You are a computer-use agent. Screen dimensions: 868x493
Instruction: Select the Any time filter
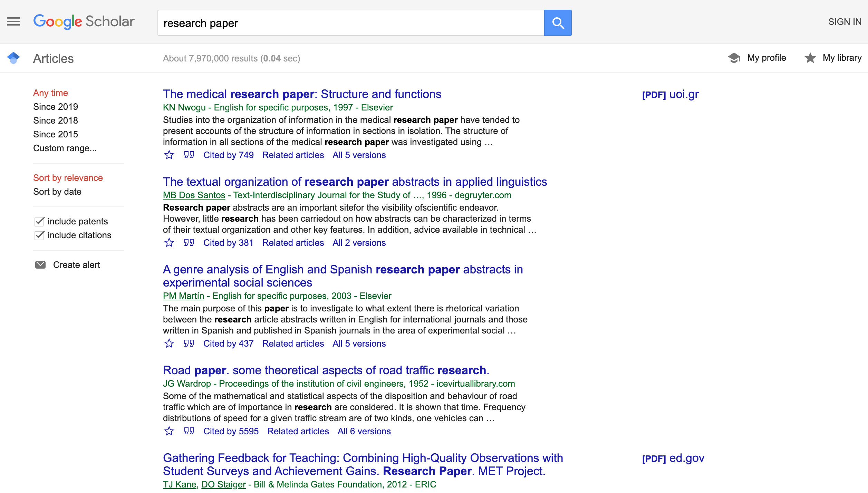click(50, 93)
